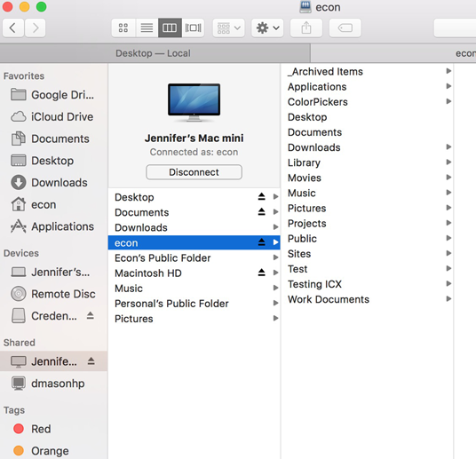The width and height of the screenshot is (476, 459).
Task: Open the Action gear menu
Action: (267, 28)
